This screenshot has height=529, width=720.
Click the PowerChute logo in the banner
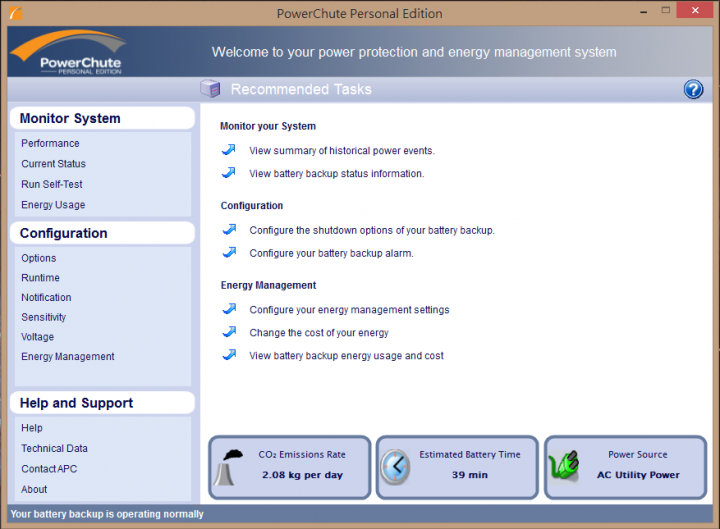69,52
